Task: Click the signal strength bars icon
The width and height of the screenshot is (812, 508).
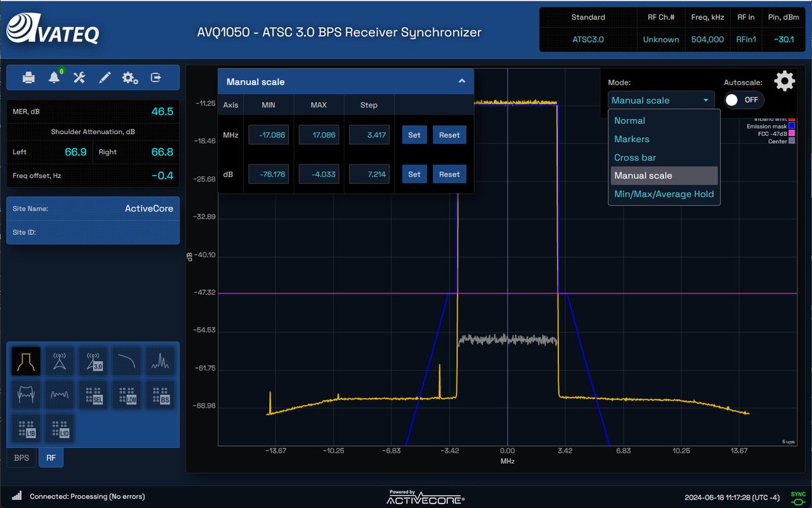Action: 17,496
